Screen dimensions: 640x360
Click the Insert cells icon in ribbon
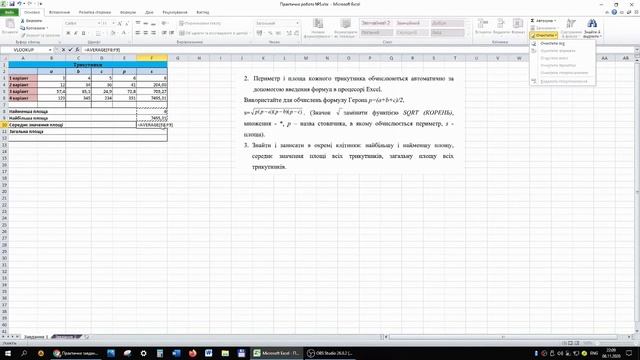[x=483, y=24]
